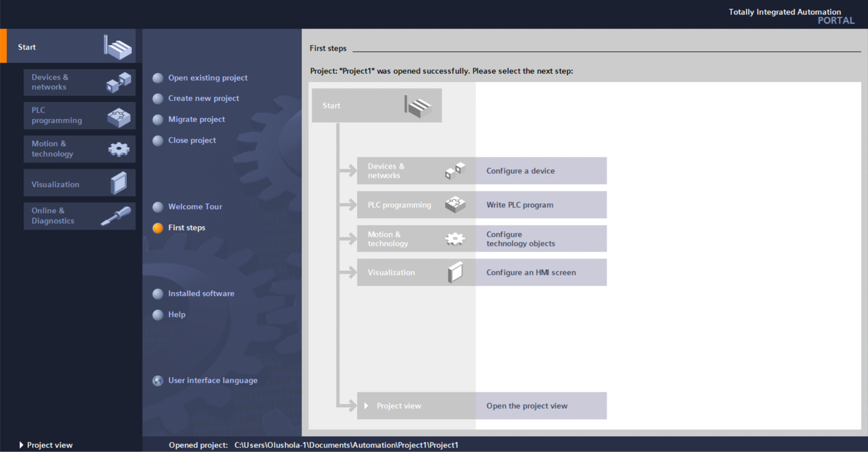Click Motion & technology gear icon in sidebar
Image resolution: width=868 pixels, height=452 pixels.
click(119, 149)
